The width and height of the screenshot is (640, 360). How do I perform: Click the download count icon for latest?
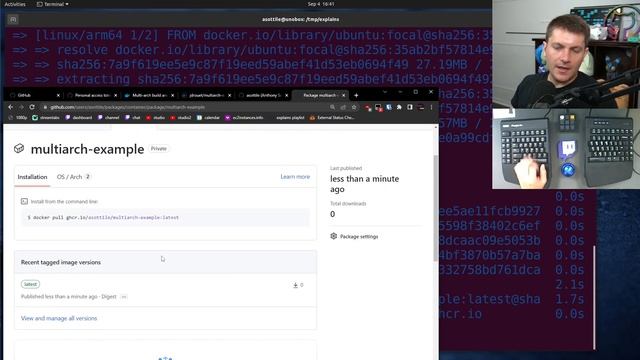pyautogui.click(x=295, y=285)
